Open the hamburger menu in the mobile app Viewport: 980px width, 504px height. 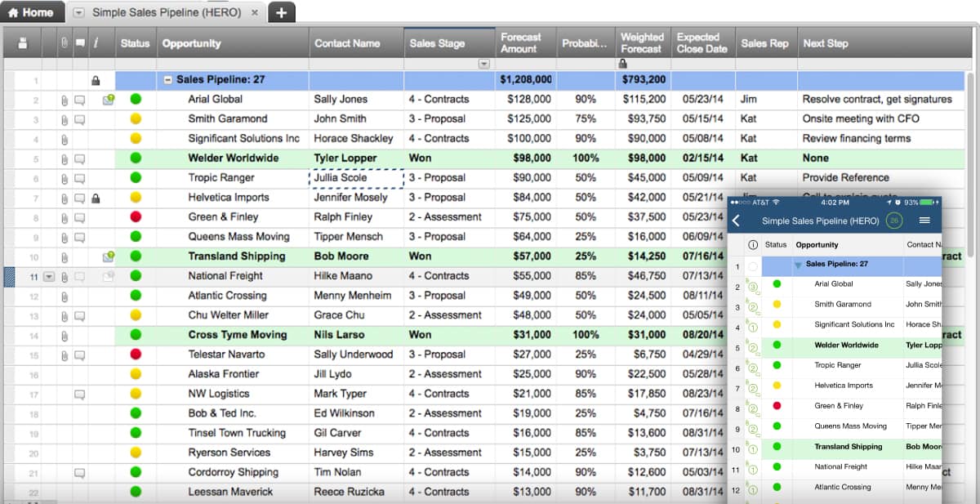tap(924, 221)
